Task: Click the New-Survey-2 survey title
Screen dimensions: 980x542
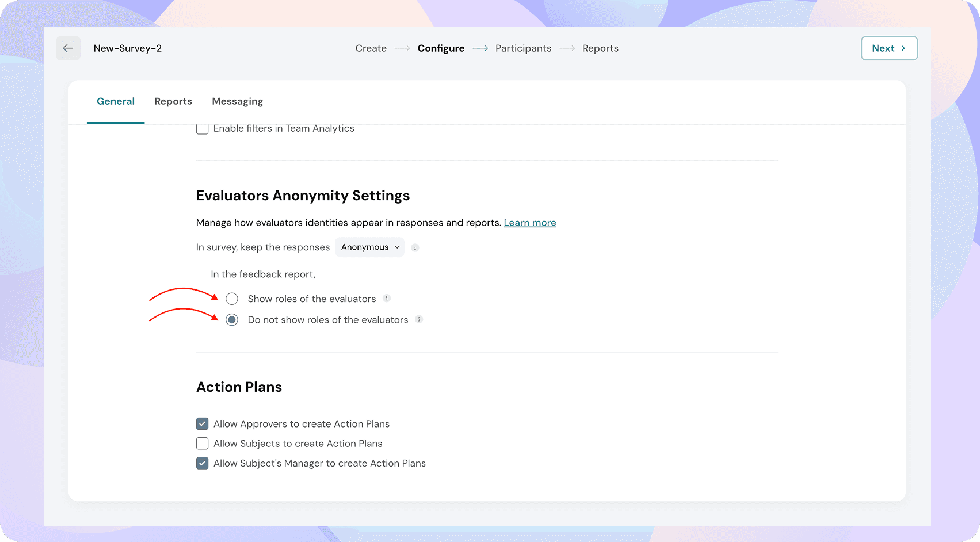Action: coord(128,48)
